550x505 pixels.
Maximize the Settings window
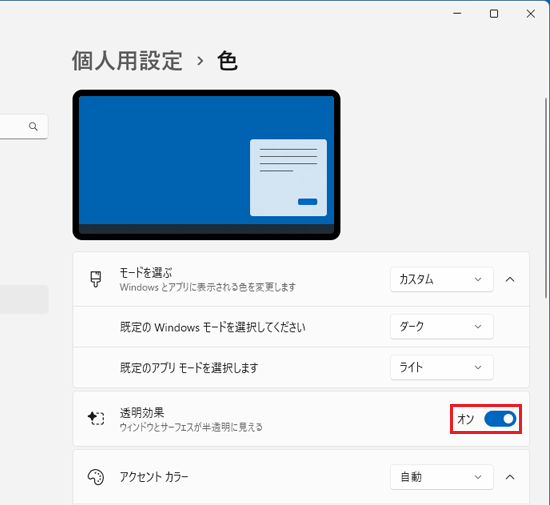[494, 14]
